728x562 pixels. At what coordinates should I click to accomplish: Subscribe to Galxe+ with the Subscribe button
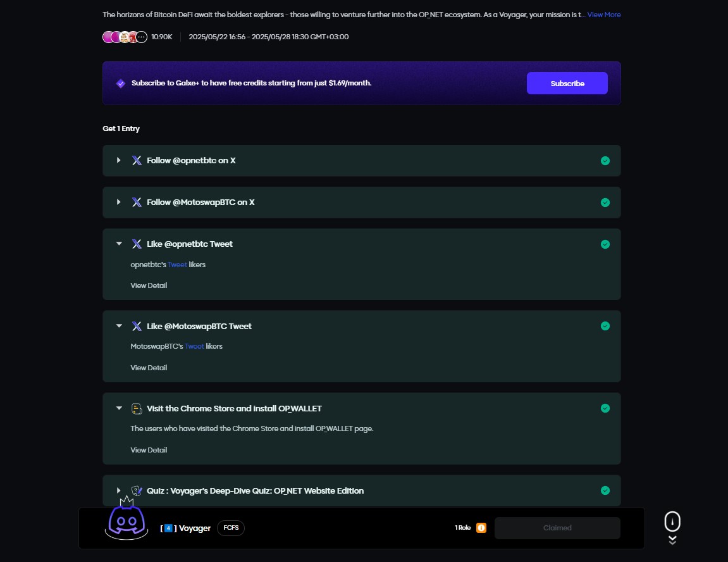pos(567,84)
